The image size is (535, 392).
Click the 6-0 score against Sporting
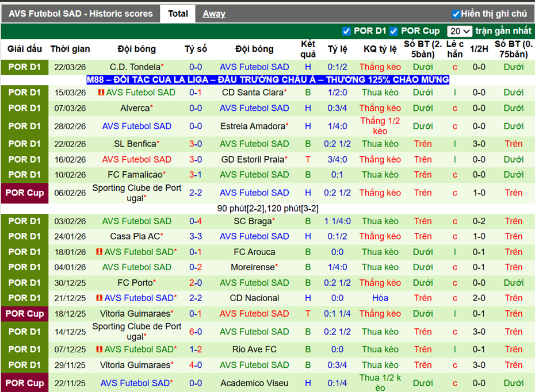click(x=196, y=332)
